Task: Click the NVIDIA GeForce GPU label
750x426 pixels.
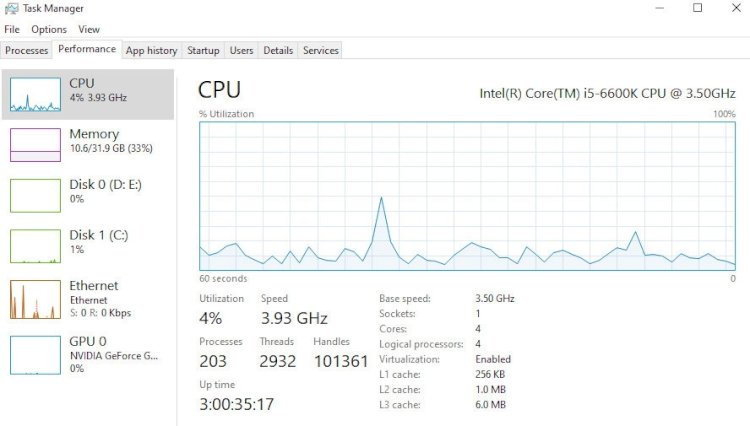Action: [114, 356]
